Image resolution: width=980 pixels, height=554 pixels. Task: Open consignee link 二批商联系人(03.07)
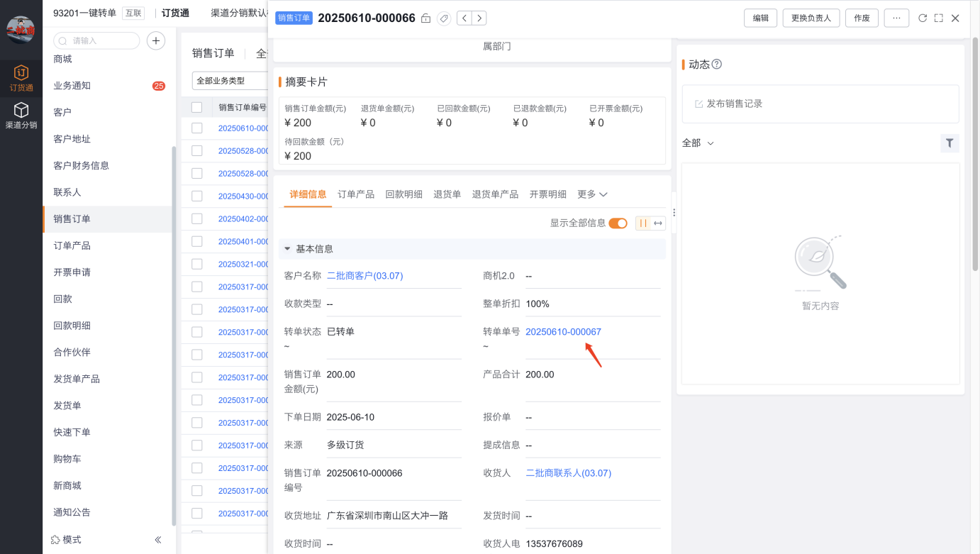click(x=568, y=473)
